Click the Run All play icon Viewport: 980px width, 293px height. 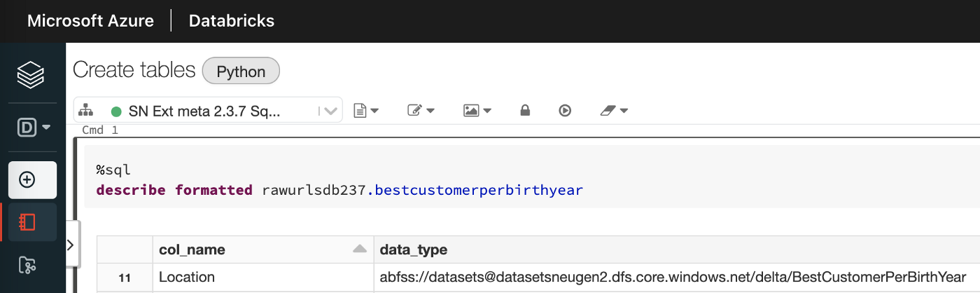point(565,111)
